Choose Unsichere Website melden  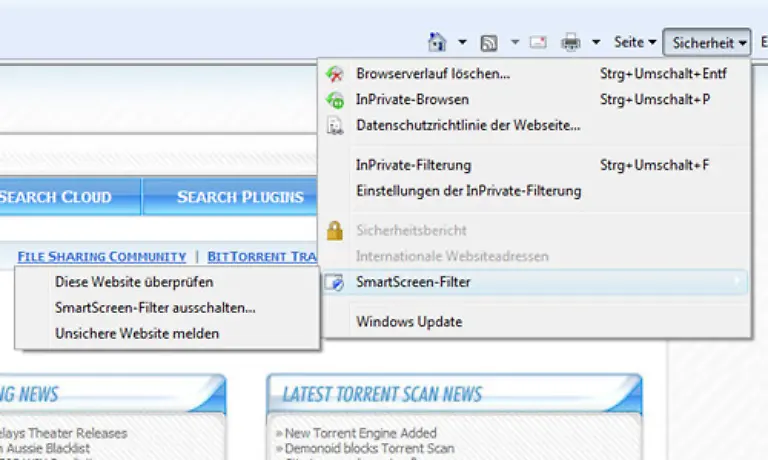pos(167,334)
